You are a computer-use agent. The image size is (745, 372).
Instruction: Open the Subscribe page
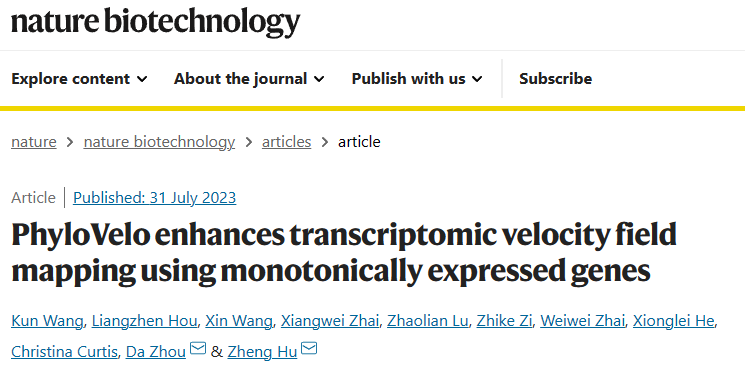[x=555, y=78]
